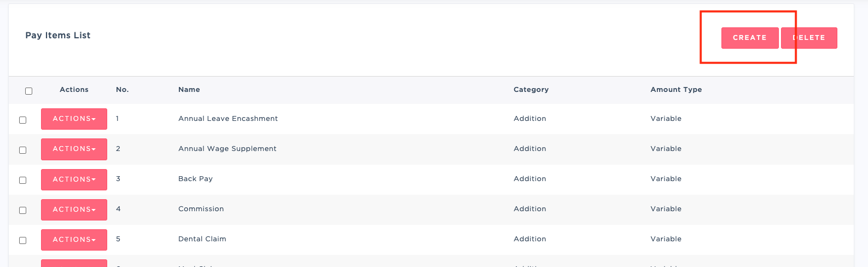The image size is (868, 267).
Task: Click the Pay Items List heading
Action: coord(58,36)
